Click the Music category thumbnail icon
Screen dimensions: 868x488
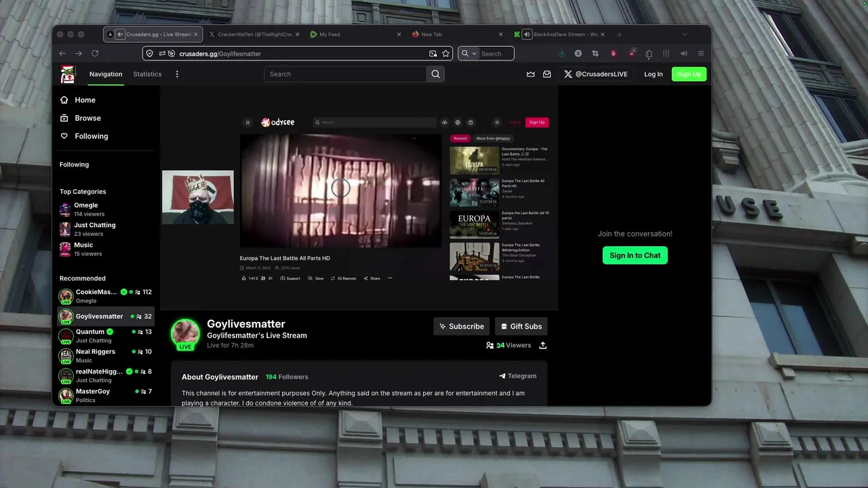coord(65,249)
